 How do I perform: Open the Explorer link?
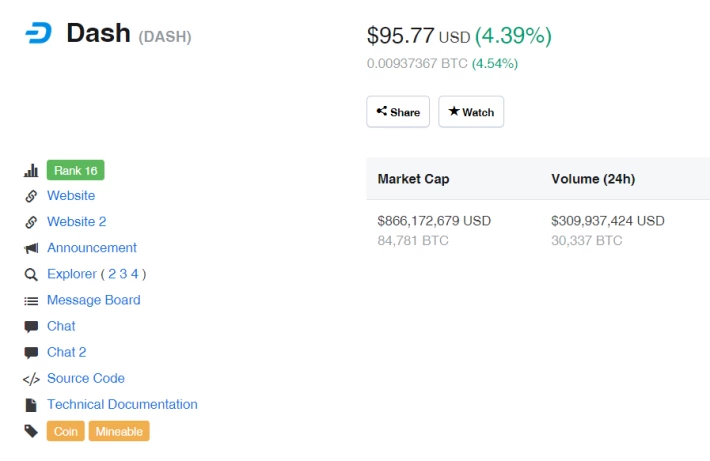point(72,274)
